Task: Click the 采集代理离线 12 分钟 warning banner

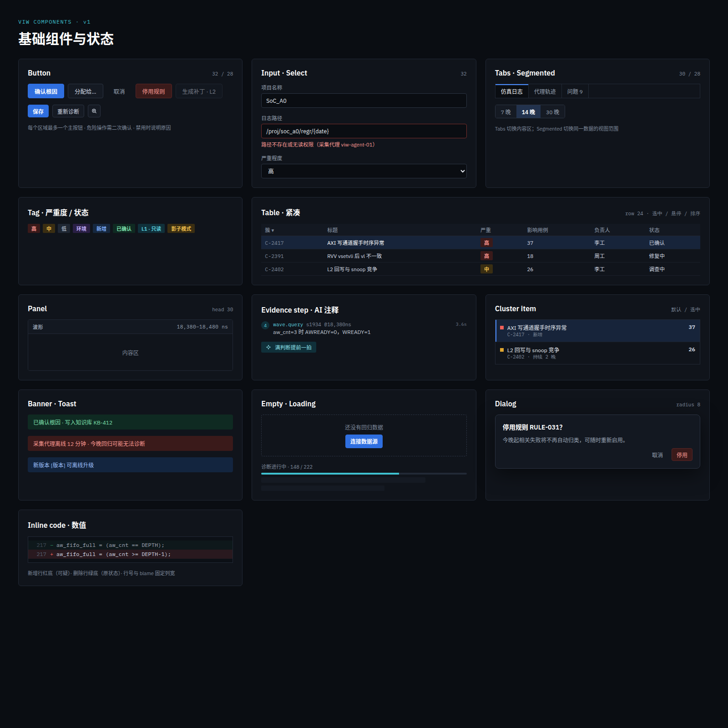Action: 130,443
